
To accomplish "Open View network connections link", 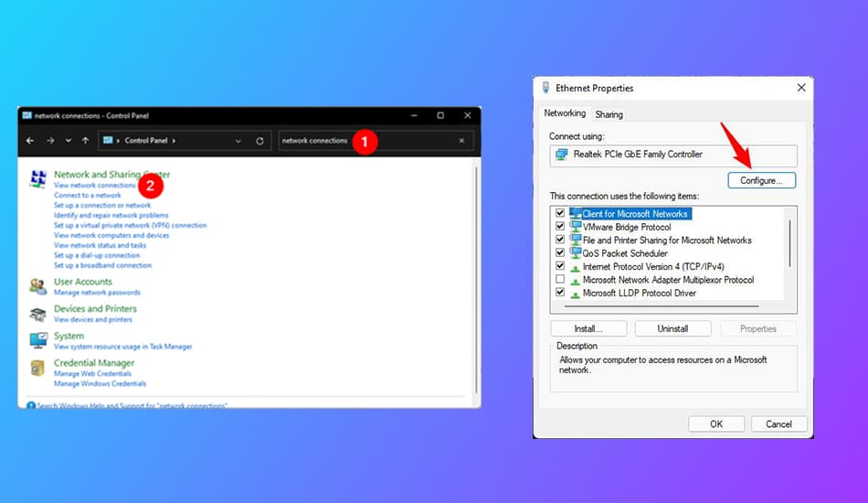I will point(95,185).
